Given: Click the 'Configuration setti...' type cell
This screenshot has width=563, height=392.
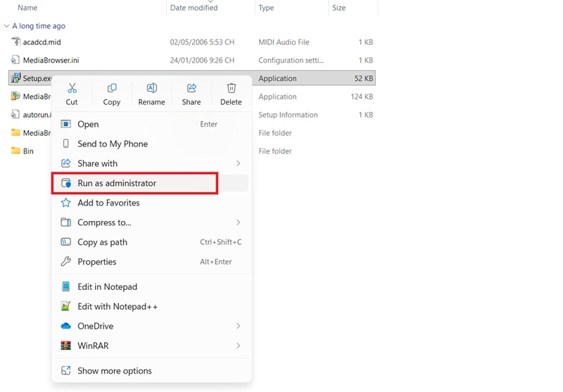Looking at the screenshot, I should [291, 61].
